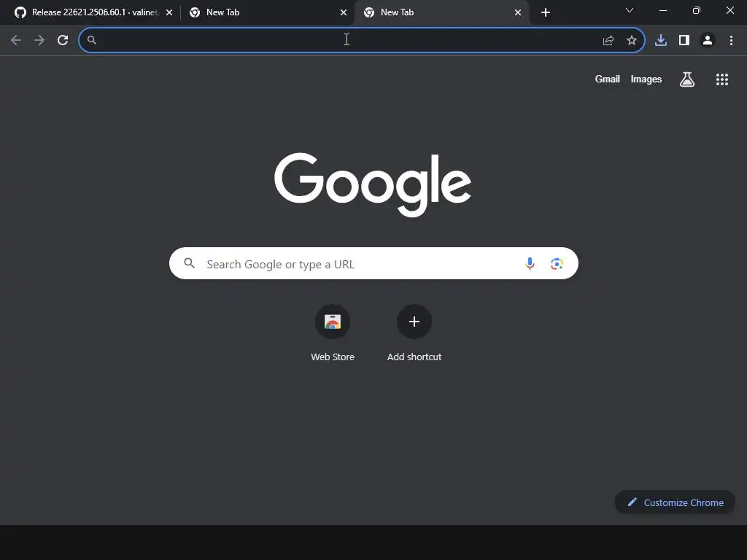Viewport: 747px width, 560px height.
Task: Minimize the Chrome window
Action: (663, 10)
